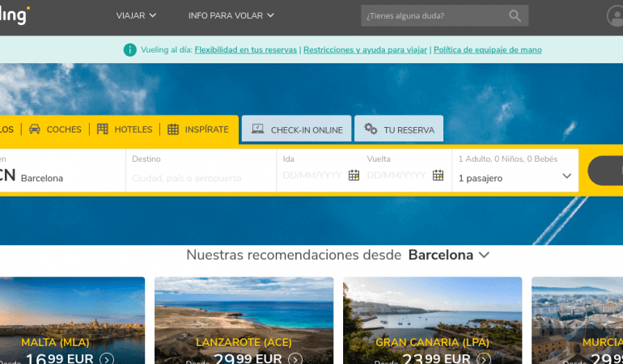
Task: Open the 1 pasajero passenger dropdown
Action: 515,178
